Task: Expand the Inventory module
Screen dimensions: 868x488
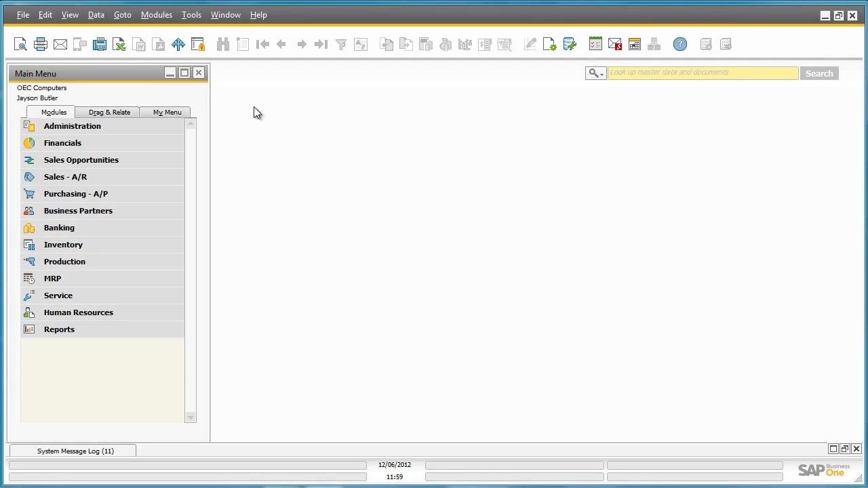Action: [102, 245]
